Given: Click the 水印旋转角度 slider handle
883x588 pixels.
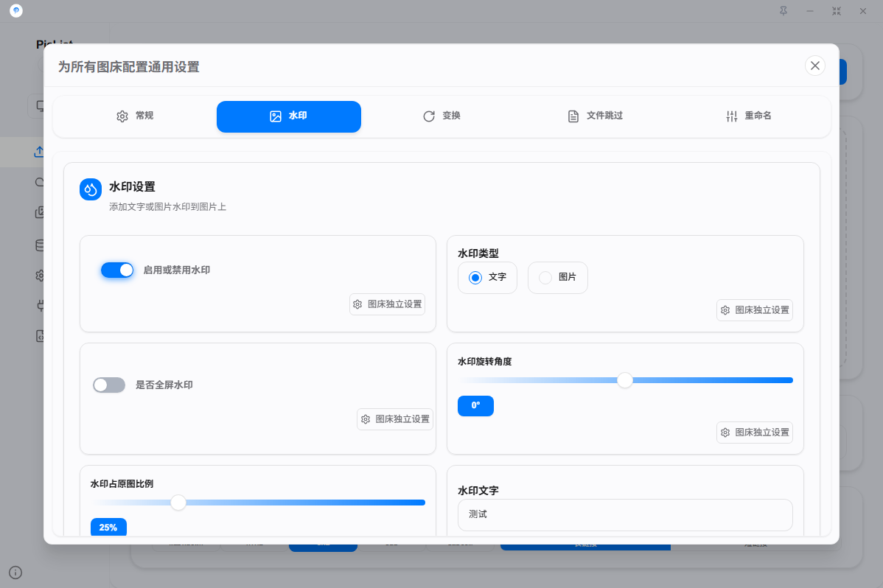Looking at the screenshot, I should pos(625,380).
